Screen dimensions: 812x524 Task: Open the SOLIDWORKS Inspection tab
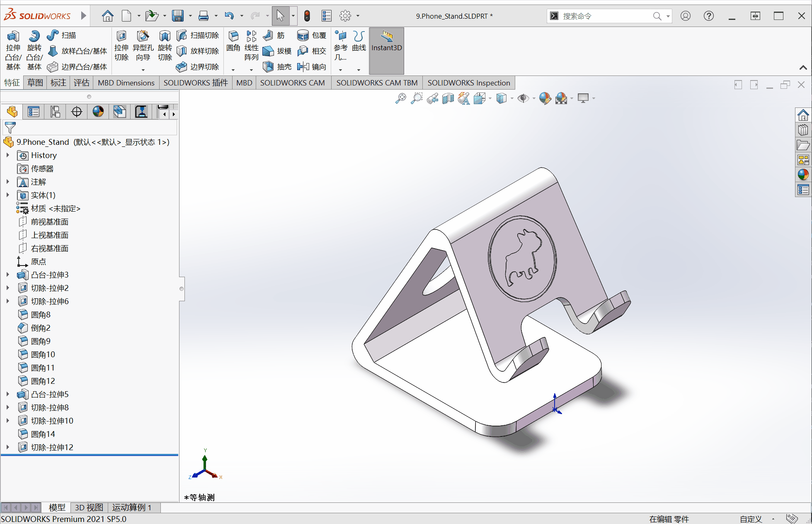[x=469, y=83]
